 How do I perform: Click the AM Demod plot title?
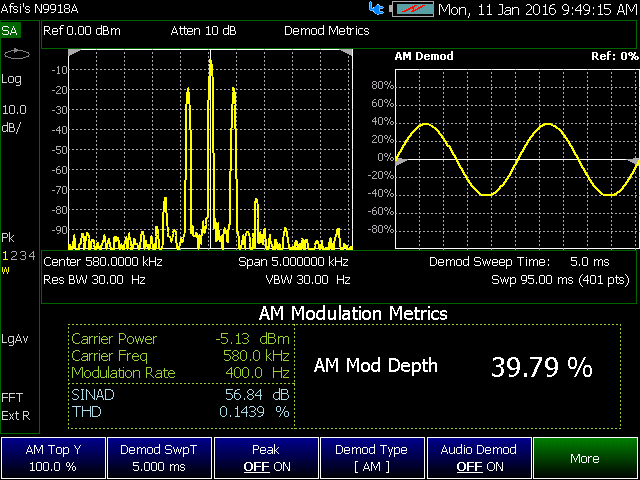click(424, 56)
